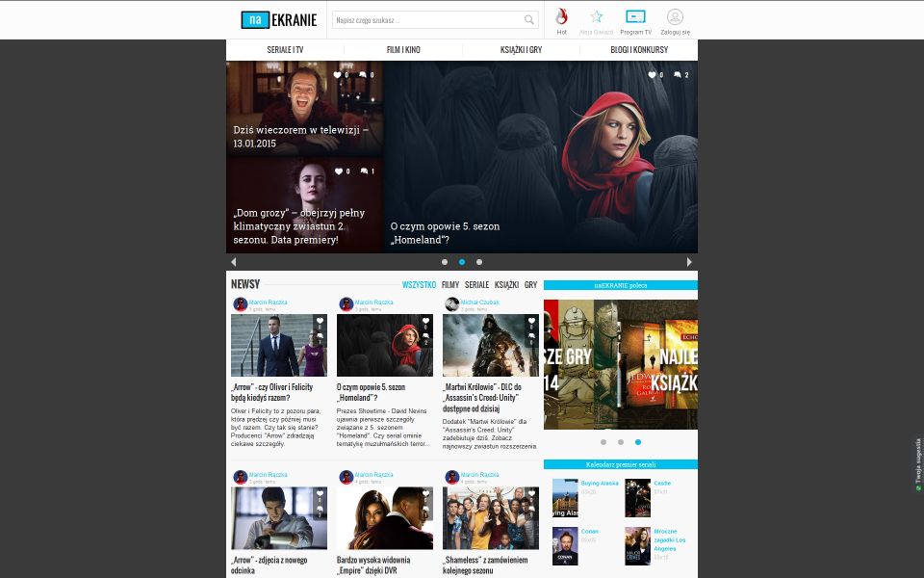This screenshot has height=578, width=924.
Task: Open 'Shameless z zamówieniem kolejnego sezonu' headline
Action: [x=485, y=565]
